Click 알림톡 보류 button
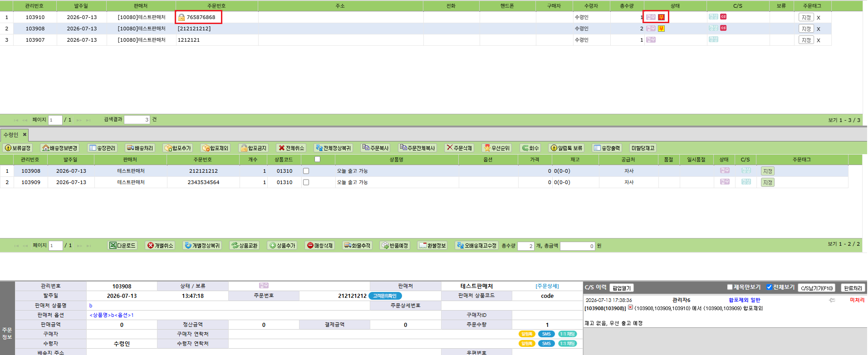This screenshot has width=868, height=355. click(x=566, y=148)
